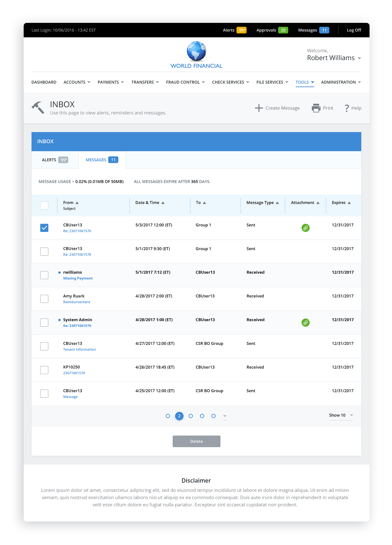The width and height of the screenshot is (392, 545).
Task: Go to third pagination page dot
Action: point(190,416)
